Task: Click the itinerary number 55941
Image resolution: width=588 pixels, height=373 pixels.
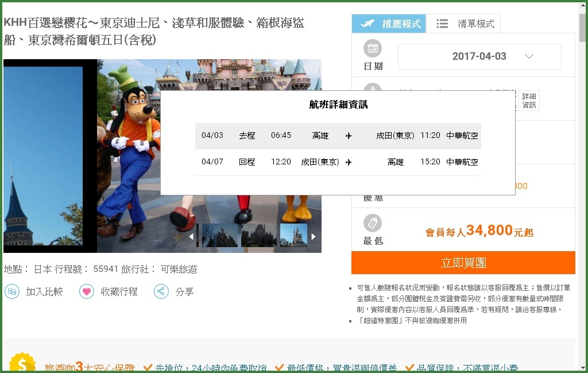Action: 106,269
